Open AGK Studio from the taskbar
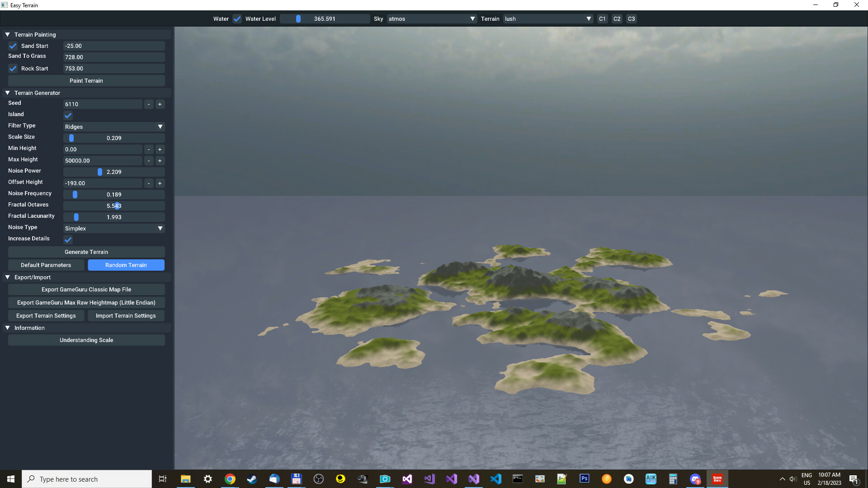The image size is (868, 488). tap(651, 479)
